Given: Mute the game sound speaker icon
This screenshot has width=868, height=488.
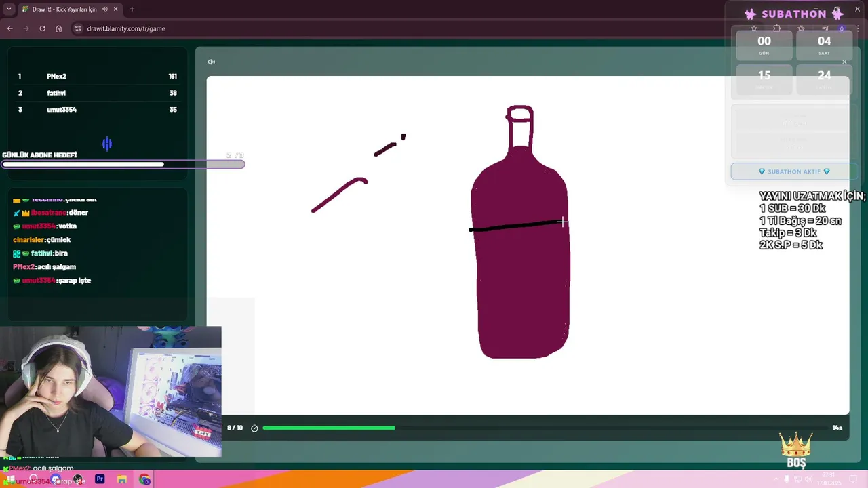Looking at the screenshot, I should [212, 62].
